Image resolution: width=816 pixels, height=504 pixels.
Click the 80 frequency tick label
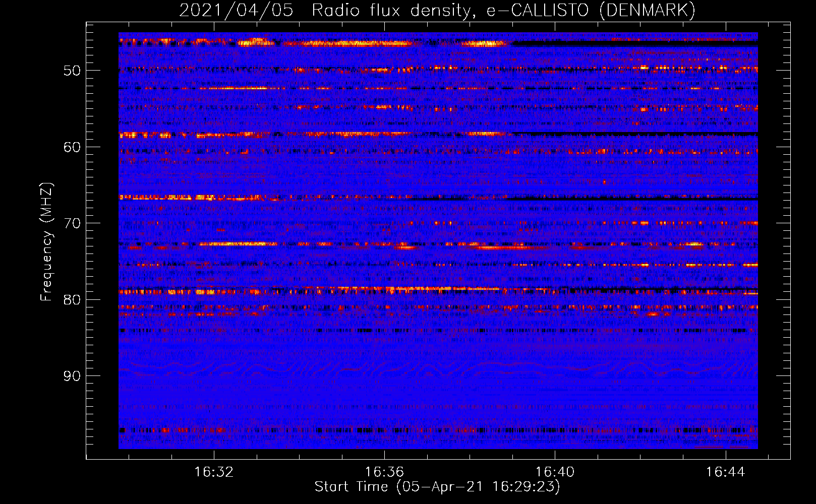[72, 300]
